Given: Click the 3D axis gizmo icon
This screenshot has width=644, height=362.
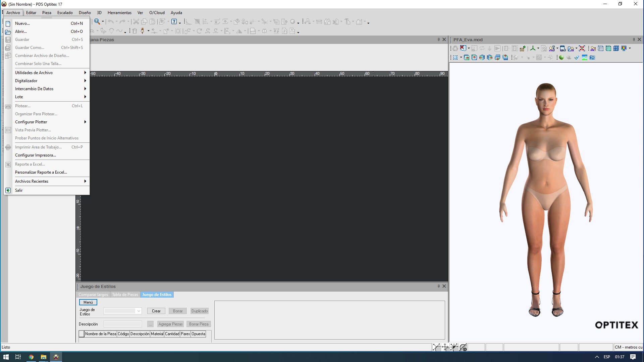Looking at the screenshot, I should [x=533, y=48].
